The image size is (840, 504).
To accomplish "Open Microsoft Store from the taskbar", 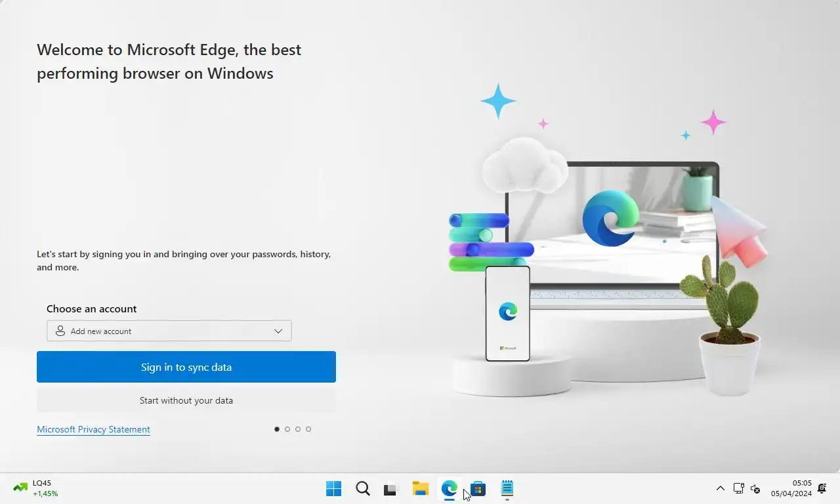I will tap(478, 489).
